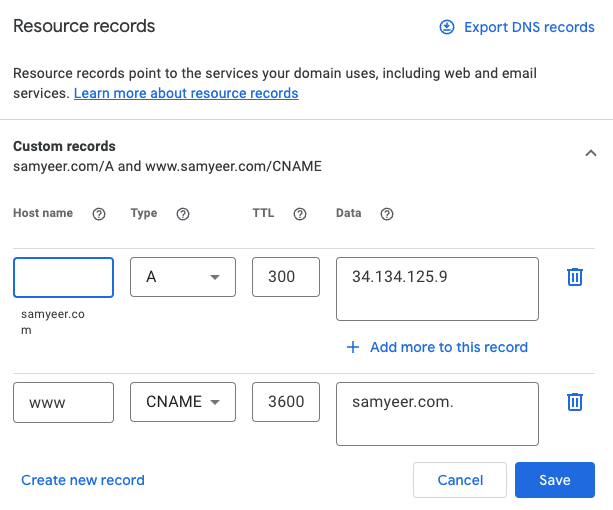Viewport: 613px width, 510px height.
Task: Open the Learn more about resource records link
Action: [186, 93]
